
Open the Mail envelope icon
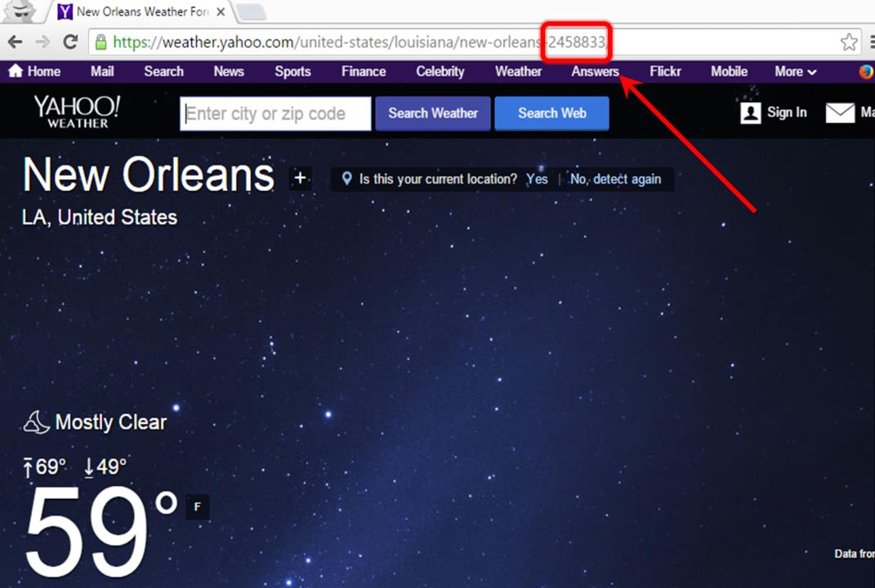840,113
